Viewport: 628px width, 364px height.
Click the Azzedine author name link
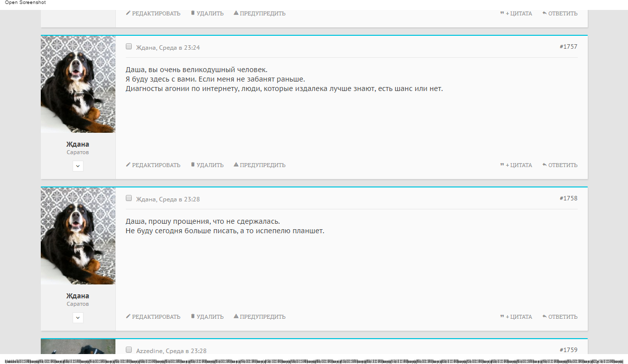149,351
